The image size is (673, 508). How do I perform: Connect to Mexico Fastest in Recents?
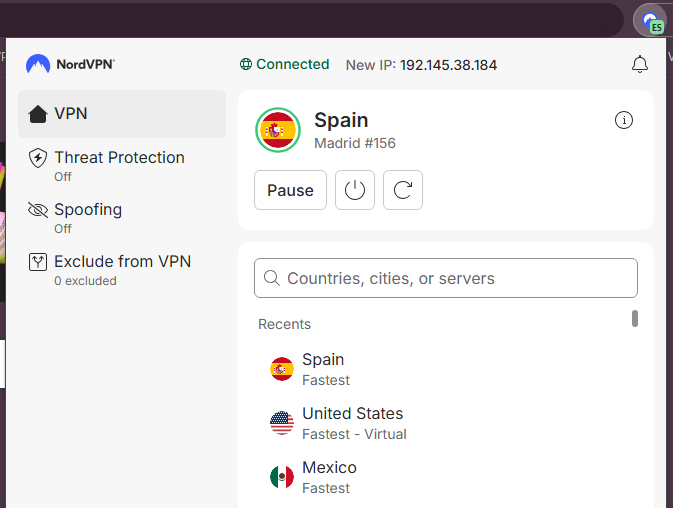[x=444, y=477]
